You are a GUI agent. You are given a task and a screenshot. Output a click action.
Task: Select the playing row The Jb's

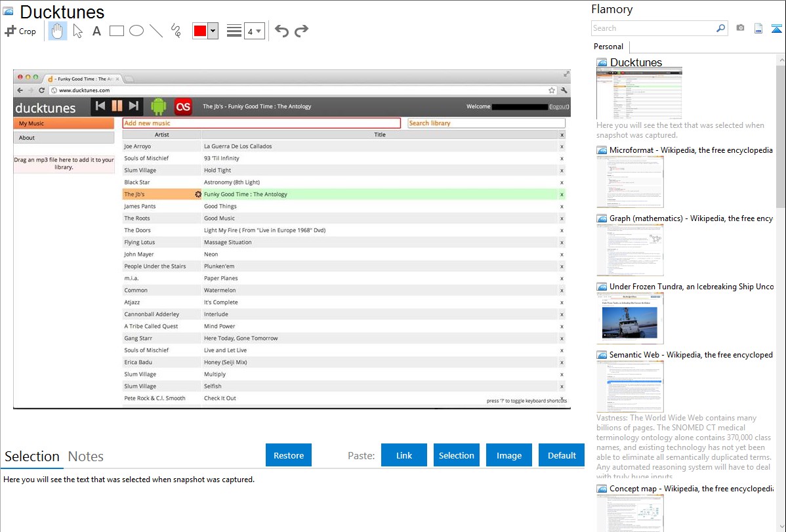click(x=344, y=195)
